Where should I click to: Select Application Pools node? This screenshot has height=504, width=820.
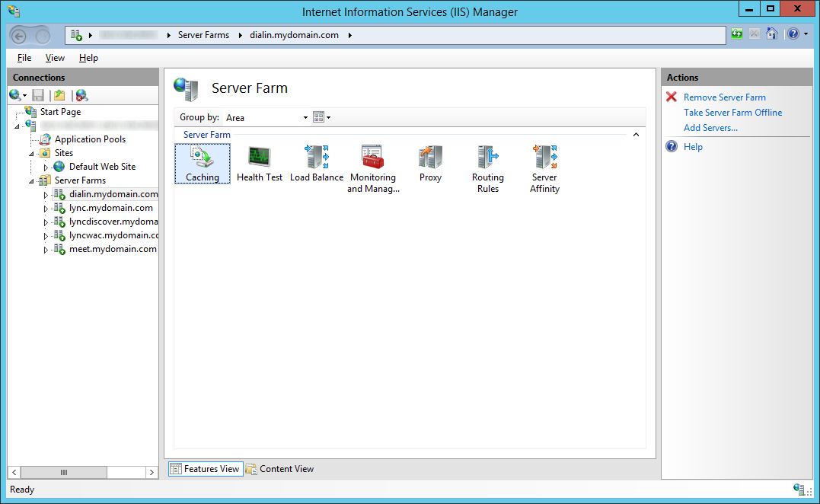[x=90, y=139]
